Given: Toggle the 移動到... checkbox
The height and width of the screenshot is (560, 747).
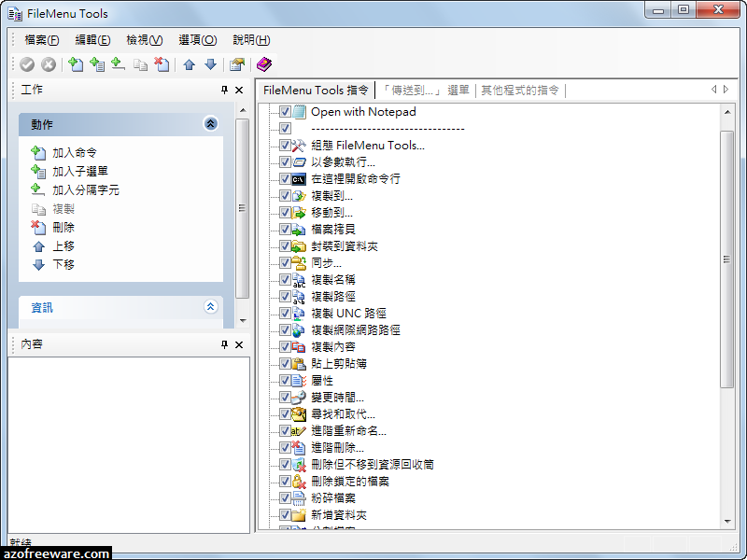Looking at the screenshot, I should 285,213.
